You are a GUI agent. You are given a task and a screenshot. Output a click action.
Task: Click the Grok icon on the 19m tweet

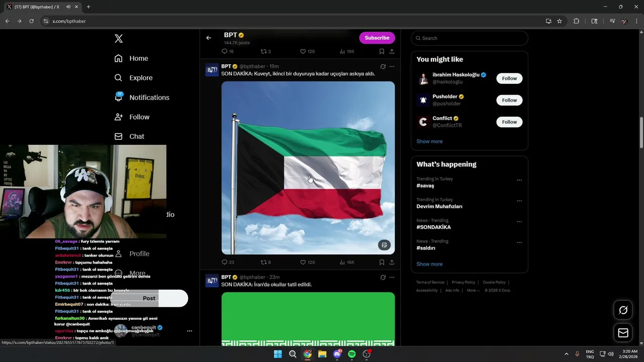pos(383,66)
